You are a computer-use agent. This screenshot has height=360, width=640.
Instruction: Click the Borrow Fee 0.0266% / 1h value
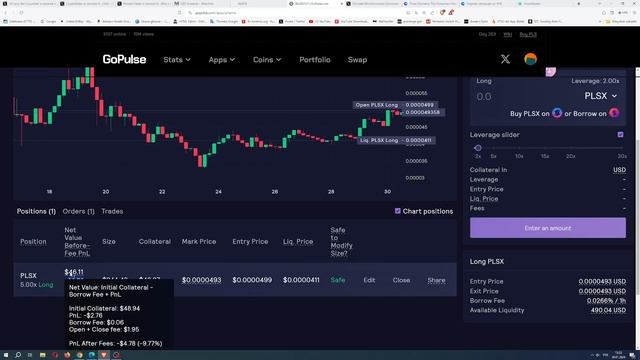coord(606,300)
